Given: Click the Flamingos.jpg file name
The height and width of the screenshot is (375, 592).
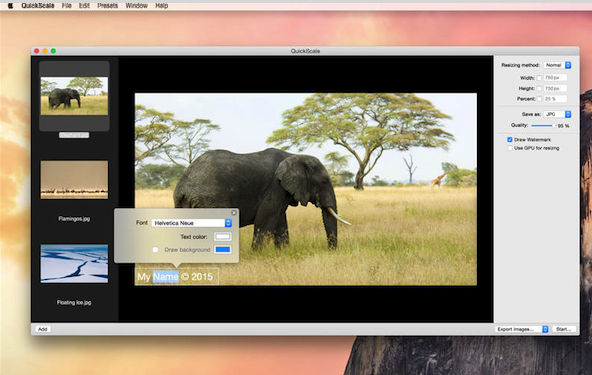Looking at the screenshot, I should tap(74, 219).
